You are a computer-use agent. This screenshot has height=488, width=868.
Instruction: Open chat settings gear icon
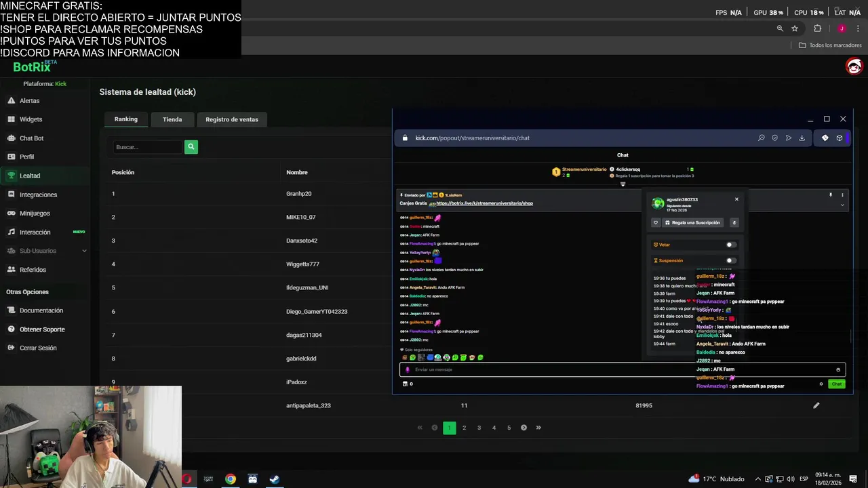pyautogui.click(x=821, y=384)
